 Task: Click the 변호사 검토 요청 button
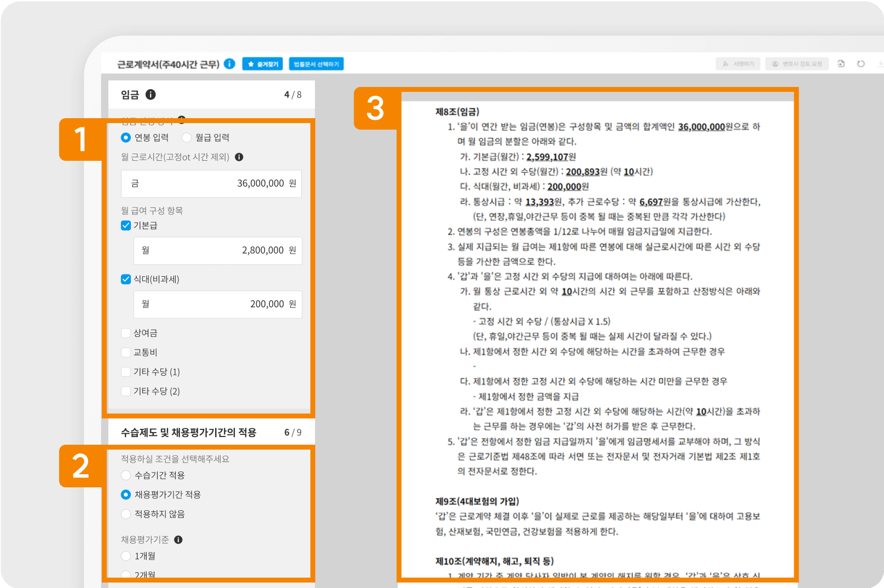[x=797, y=64]
